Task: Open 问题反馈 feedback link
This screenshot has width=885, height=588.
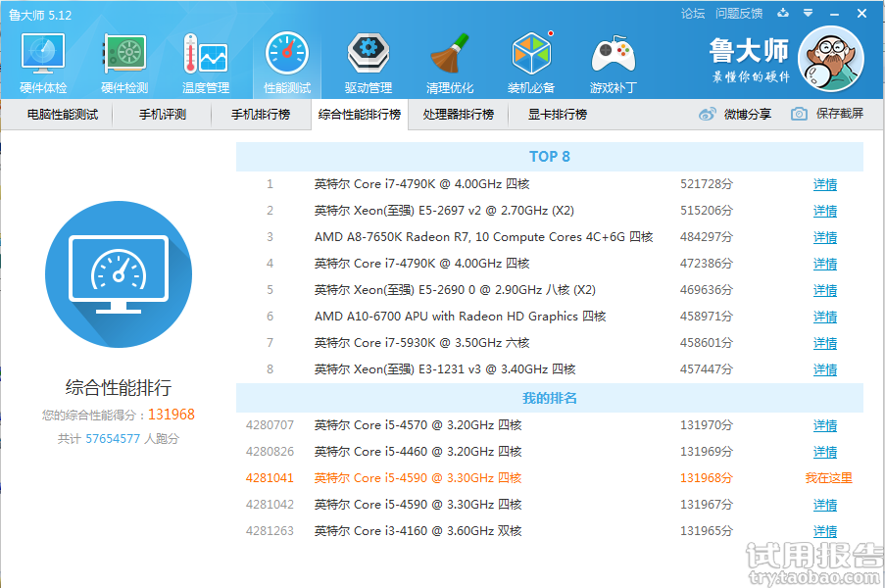Action: click(x=739, y=14)
